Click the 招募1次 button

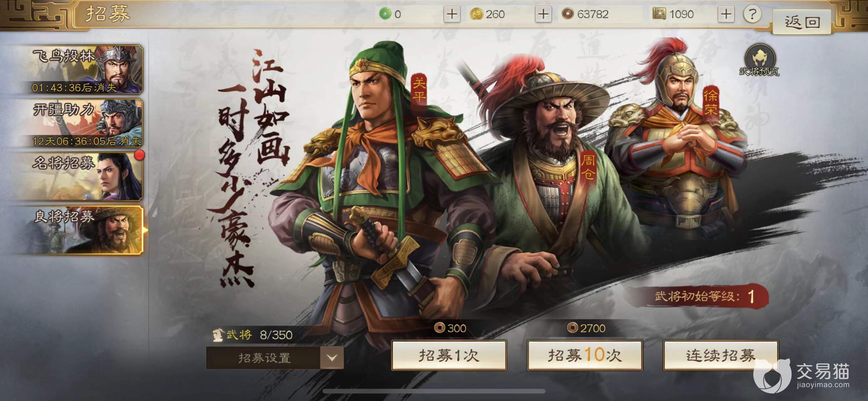(x=449, y=355)
